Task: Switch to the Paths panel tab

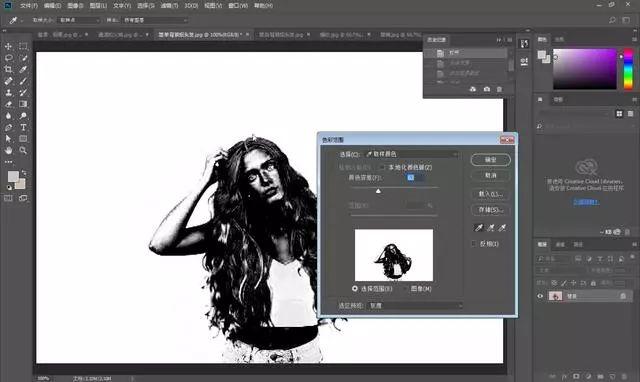Action: [x=578, y=244]
